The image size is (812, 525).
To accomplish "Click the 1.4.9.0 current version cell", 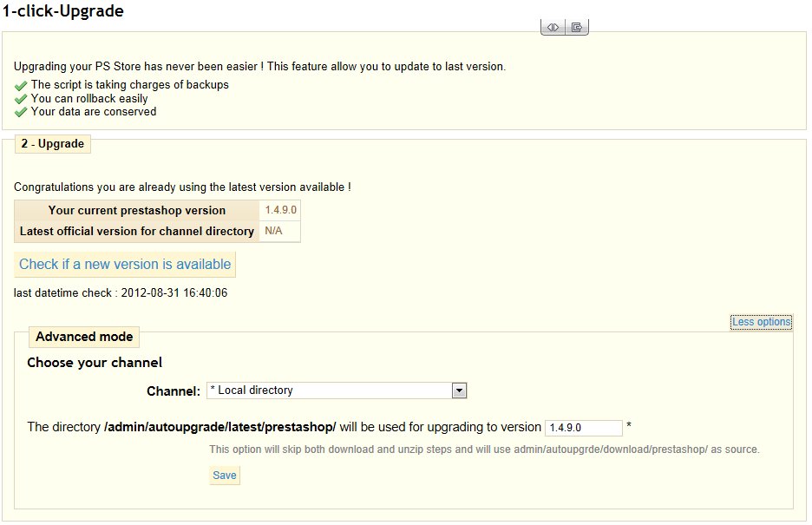I will (280, 210).
